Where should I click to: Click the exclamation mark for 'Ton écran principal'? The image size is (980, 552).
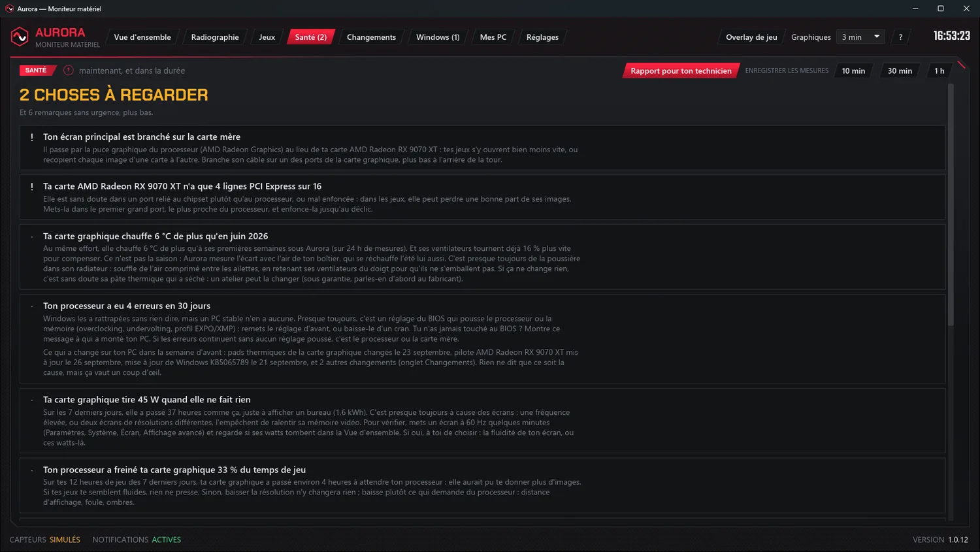click(x=31, y=137)
